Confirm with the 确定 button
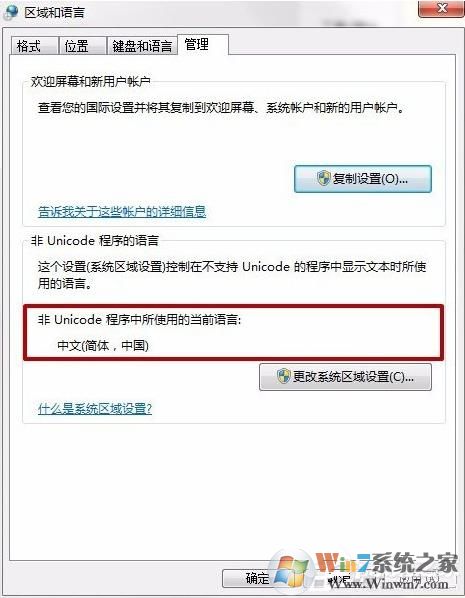Screen dimensions: 465x598 pyautogui.click(x=257, y=578)
